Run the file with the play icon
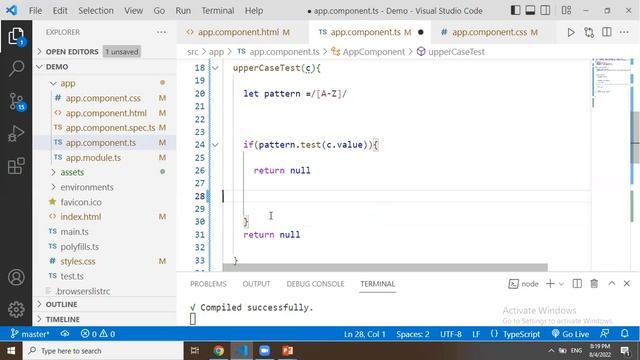Image resolution: width=640 pixels, height=360 pixels. [571, 32]
